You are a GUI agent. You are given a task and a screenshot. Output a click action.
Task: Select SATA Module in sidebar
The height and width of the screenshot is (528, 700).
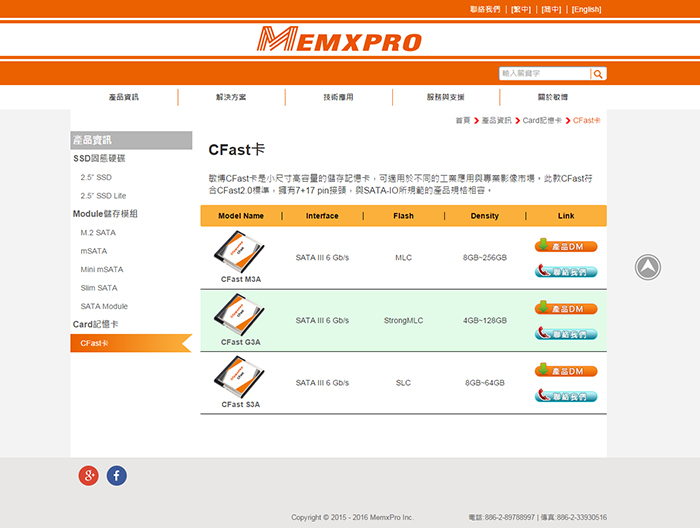click(x=104, y=306)
